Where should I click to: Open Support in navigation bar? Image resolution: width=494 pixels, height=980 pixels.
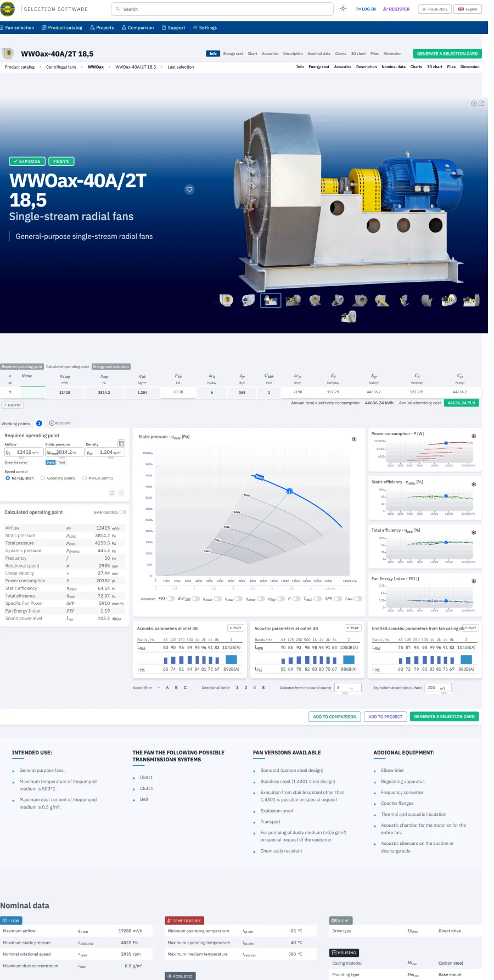tap(173, 27)
